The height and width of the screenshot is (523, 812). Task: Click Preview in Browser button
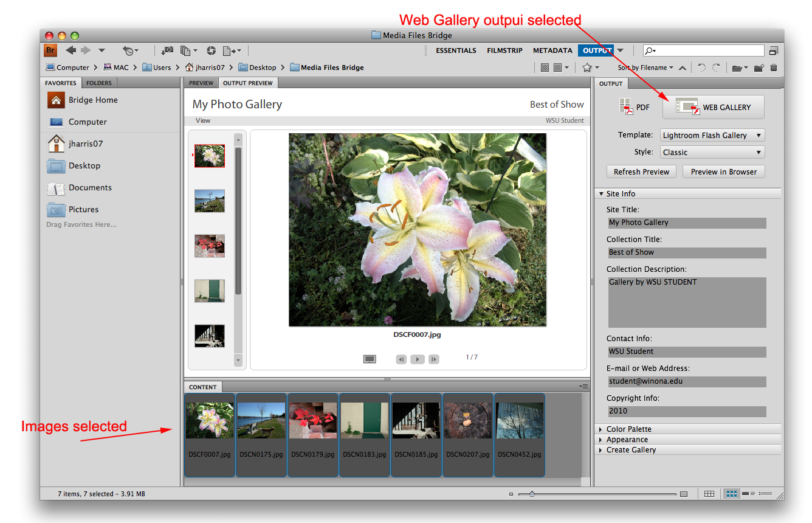[723, 172]
